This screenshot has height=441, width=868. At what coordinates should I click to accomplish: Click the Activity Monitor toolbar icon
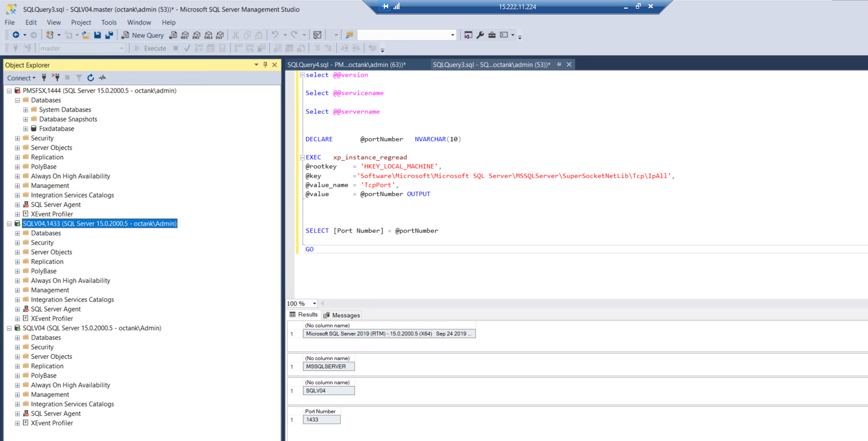(317, 35)
